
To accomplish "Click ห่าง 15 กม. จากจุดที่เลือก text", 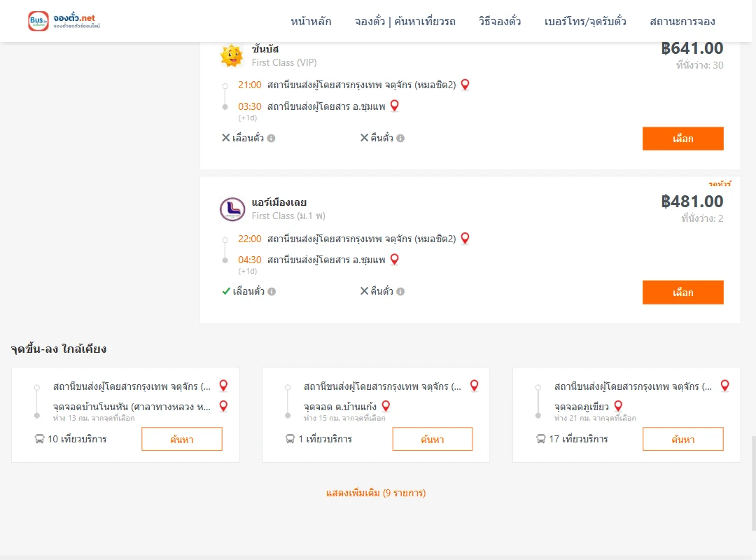I will coord(344,418).
